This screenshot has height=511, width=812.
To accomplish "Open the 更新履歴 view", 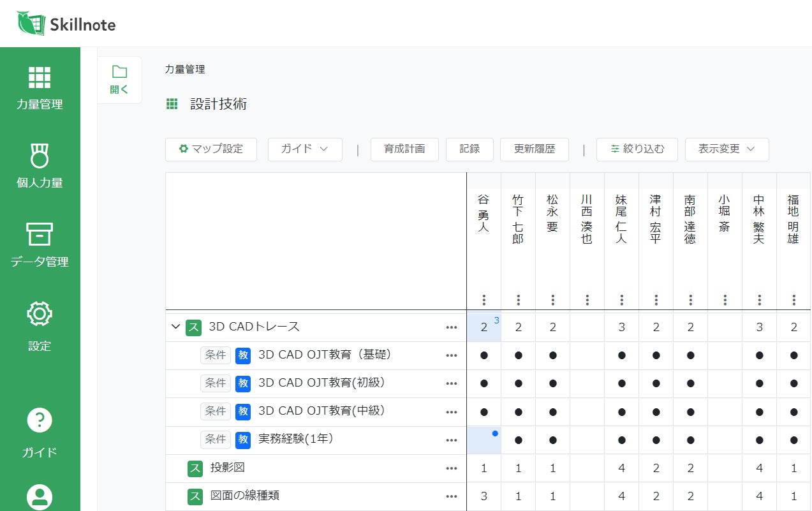I will 535,149.
